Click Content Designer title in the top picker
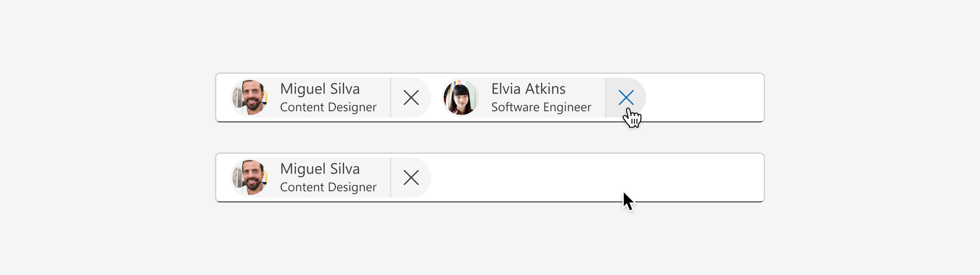The height and width of the screenshot is (275, 980). [x=328, y=107]
